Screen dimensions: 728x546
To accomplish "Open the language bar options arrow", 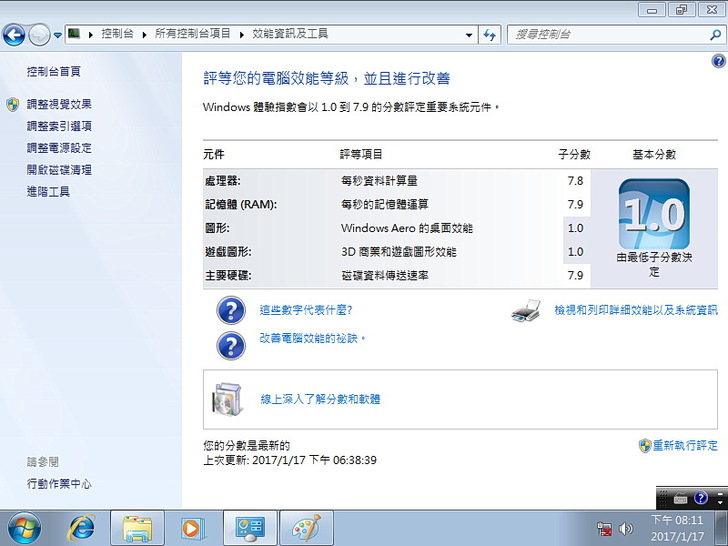I will click(720, 502).
